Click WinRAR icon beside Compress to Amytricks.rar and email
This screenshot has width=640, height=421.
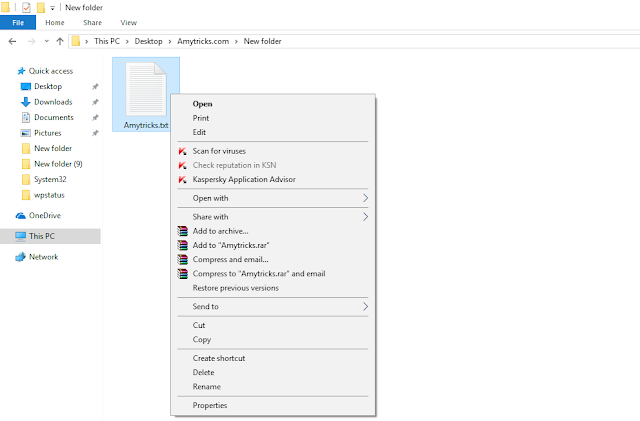182,274
